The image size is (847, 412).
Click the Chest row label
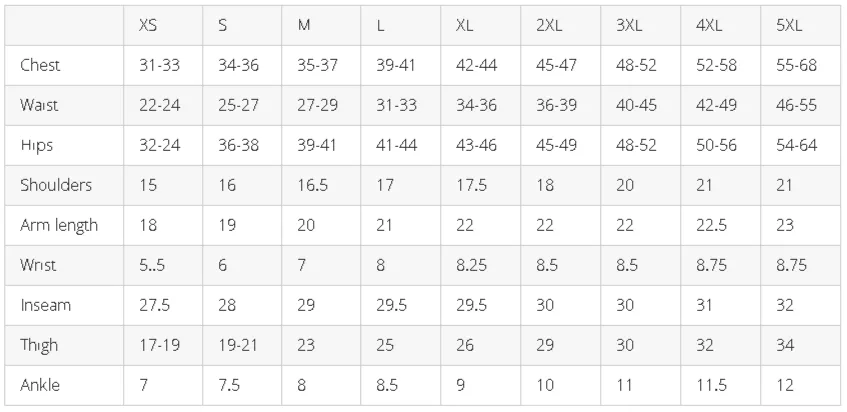[x=40, y=65]
